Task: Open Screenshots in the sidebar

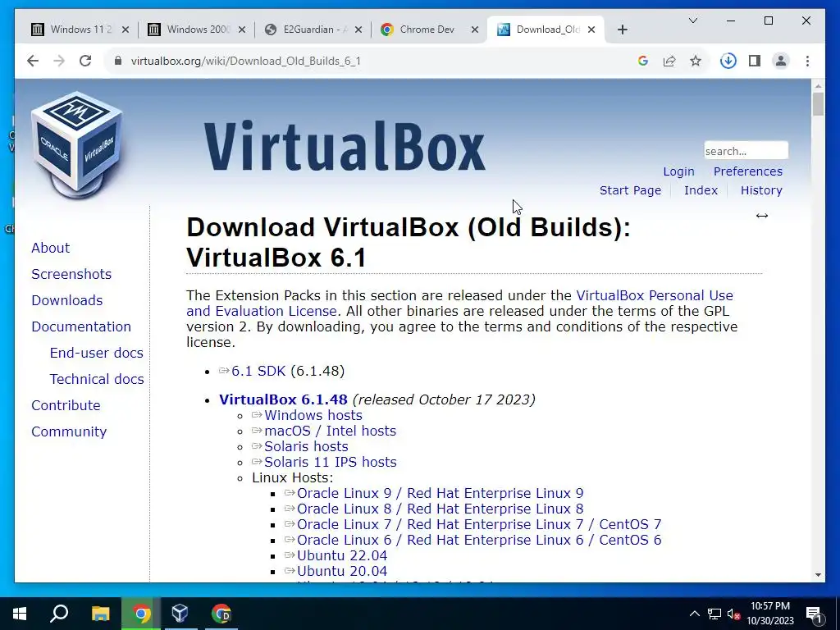Action: point(71,274)
